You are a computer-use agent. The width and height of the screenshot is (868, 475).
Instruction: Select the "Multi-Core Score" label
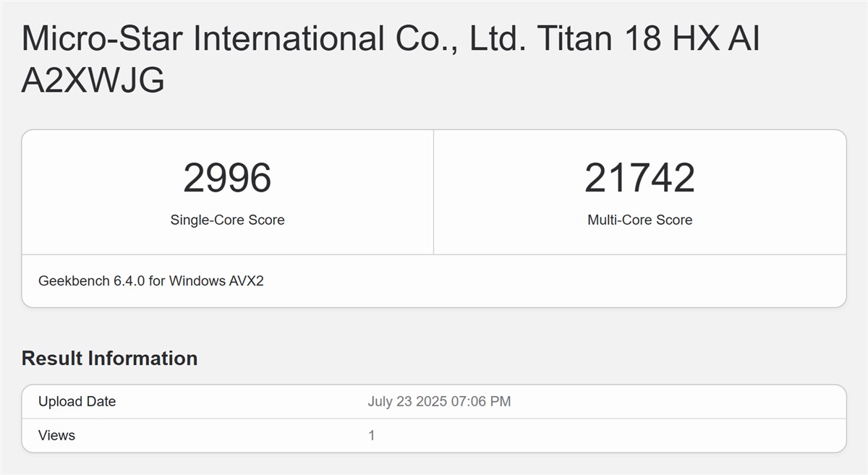(x=639, y=220)
